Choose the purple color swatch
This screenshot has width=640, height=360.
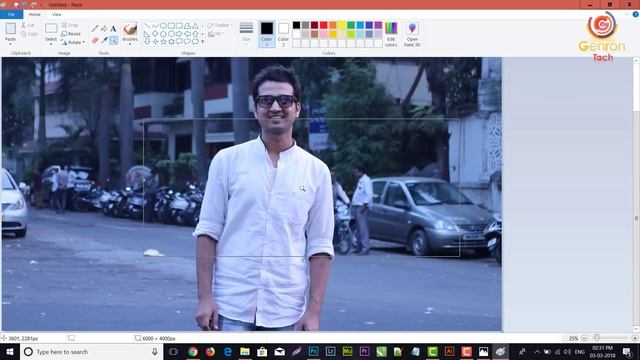(378, 25)
